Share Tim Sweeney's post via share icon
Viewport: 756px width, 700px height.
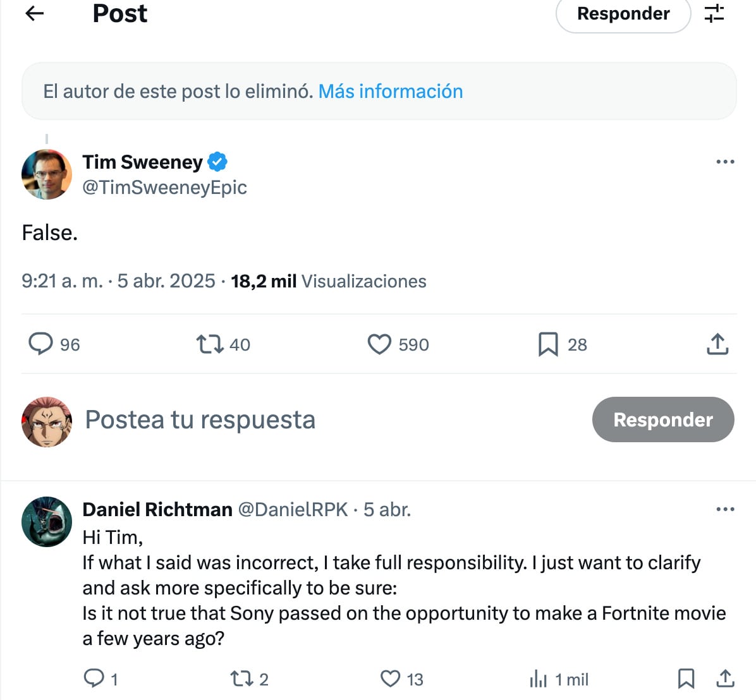point(717,344)
